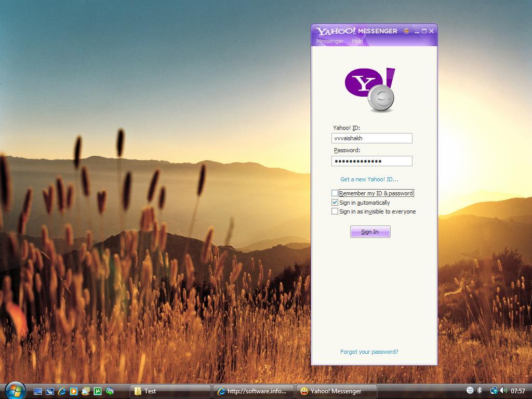Viewport: 532px width, 399px height.
Task: Open the Windows Start orb
Action: (15, 390)
